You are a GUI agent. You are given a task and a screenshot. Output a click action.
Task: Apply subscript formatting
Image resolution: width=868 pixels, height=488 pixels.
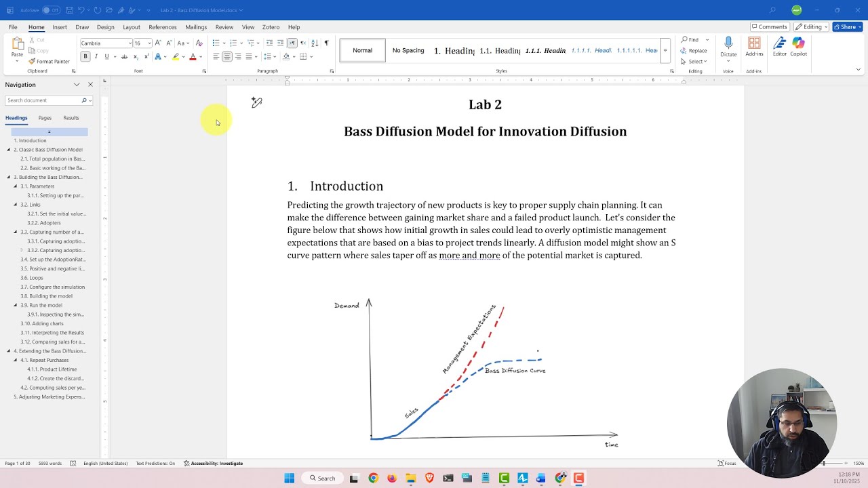(x=136, y=56)
